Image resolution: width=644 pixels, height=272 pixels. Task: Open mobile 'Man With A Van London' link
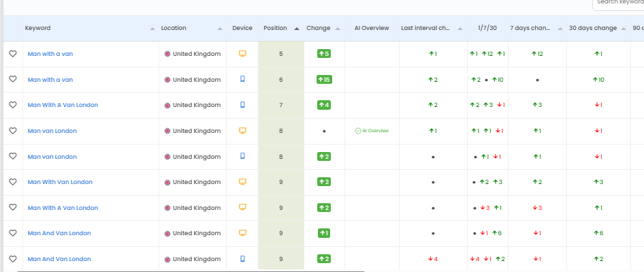63,106
